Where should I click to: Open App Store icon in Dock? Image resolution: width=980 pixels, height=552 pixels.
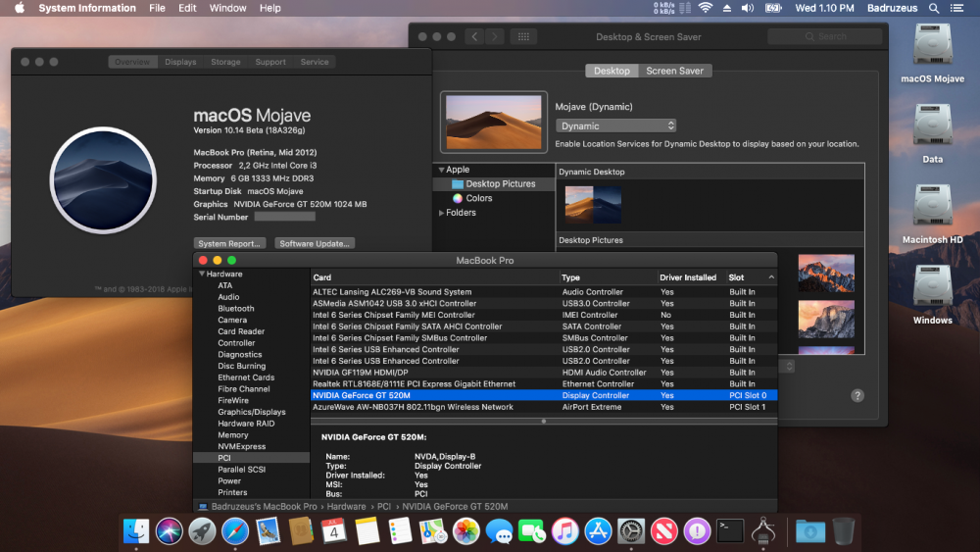[x=598, y=531]
